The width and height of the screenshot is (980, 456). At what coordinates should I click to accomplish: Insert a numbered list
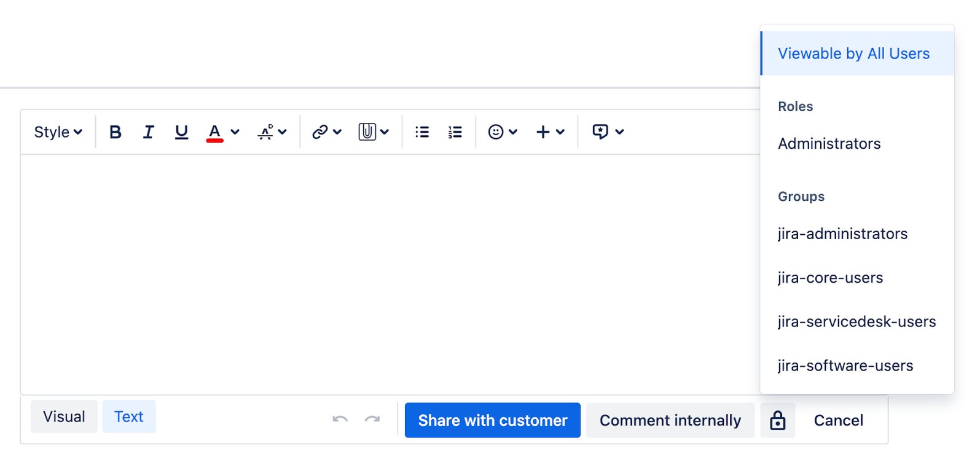point(455,132)
